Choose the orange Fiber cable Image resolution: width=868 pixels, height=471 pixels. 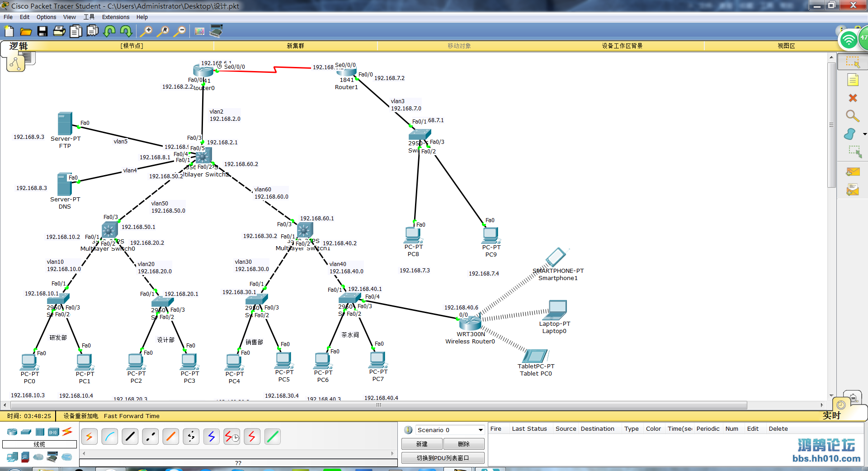(x=171, y=437)
